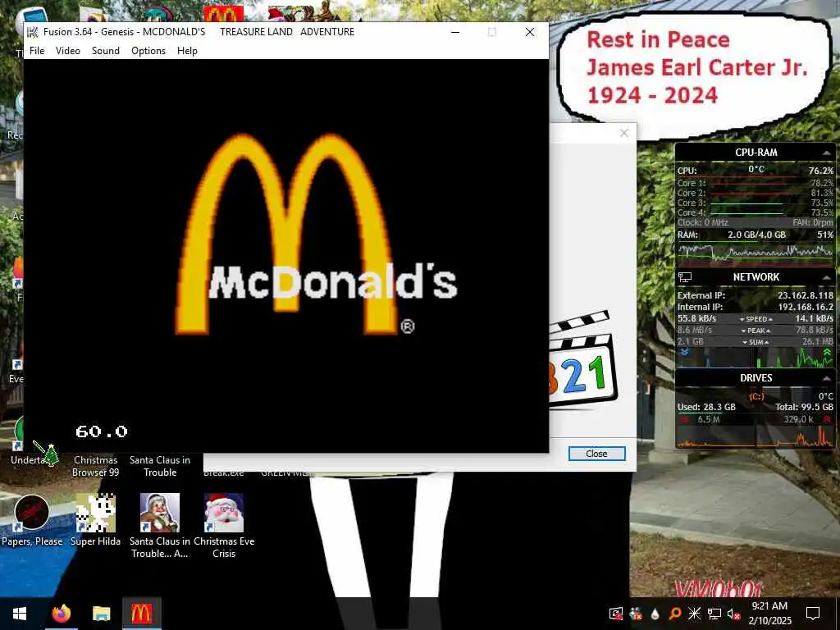Collapse the NETWORK widget panel
This screenshot has height=630, width=840.
pos(827,277)
